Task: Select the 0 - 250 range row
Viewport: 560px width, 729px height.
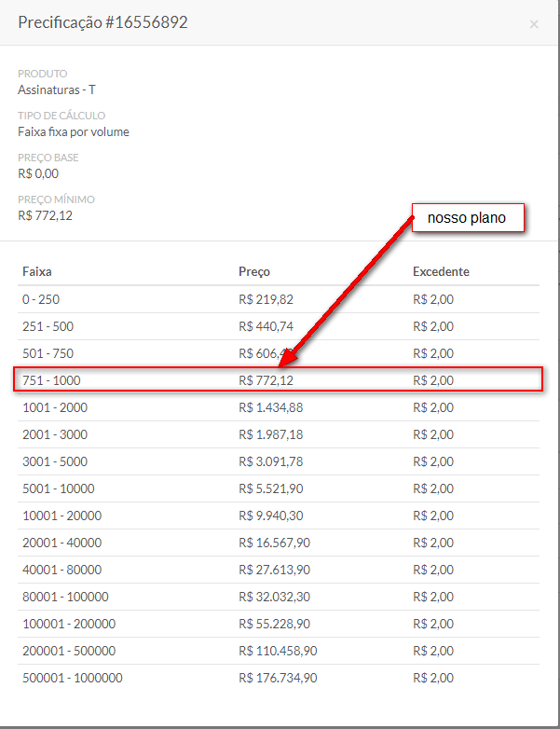Action: (x=42, y=300)
